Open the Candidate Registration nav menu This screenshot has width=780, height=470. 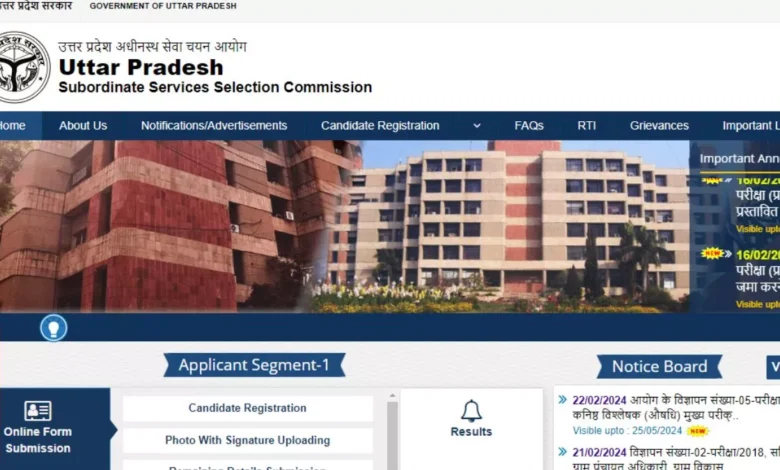point(380,126)
